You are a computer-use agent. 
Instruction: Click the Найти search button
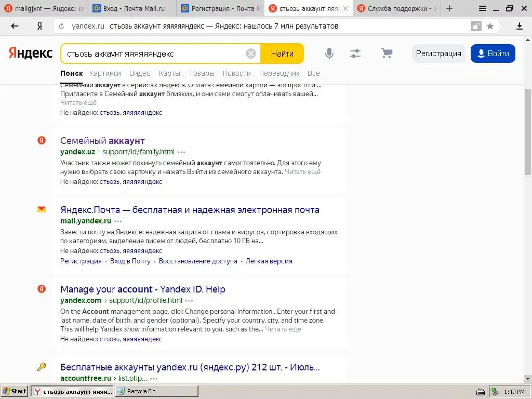[x=282, y=54]
